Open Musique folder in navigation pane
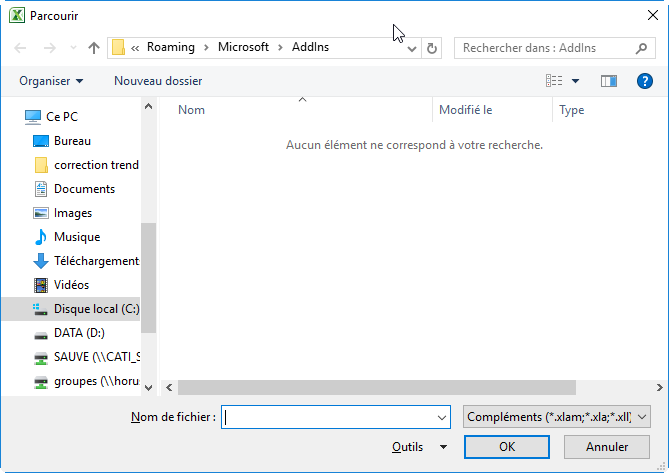The height and width of the screenshot is (473, 669). tap(76, 237)
